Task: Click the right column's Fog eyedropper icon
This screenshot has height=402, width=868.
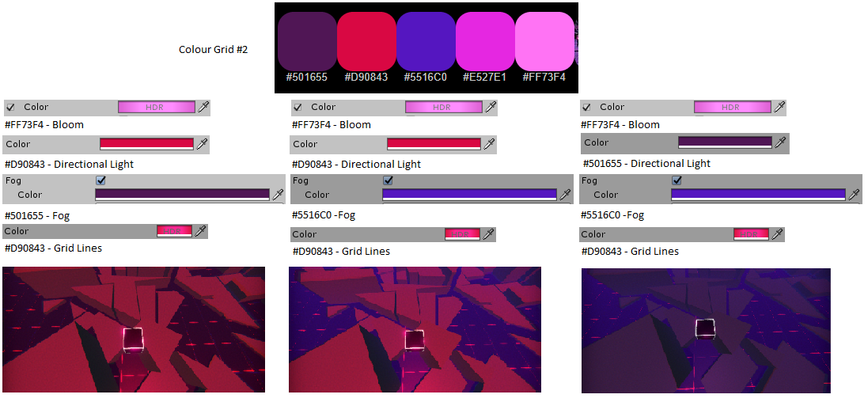Action: 854,194
